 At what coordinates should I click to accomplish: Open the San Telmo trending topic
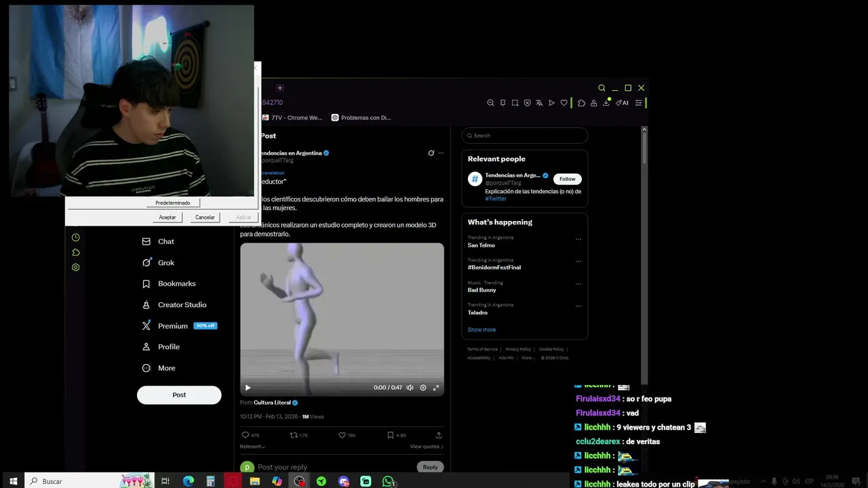coord(481,245)
